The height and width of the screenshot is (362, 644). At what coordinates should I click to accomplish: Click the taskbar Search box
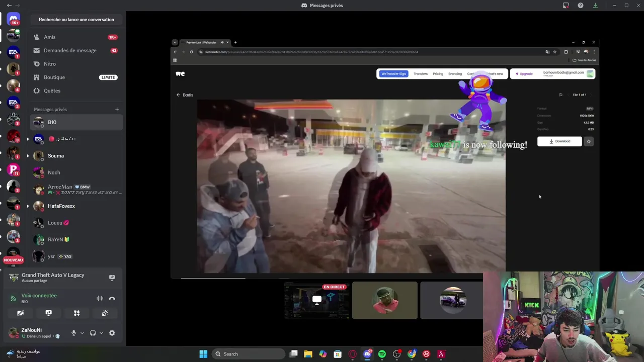tap(249, 354)
